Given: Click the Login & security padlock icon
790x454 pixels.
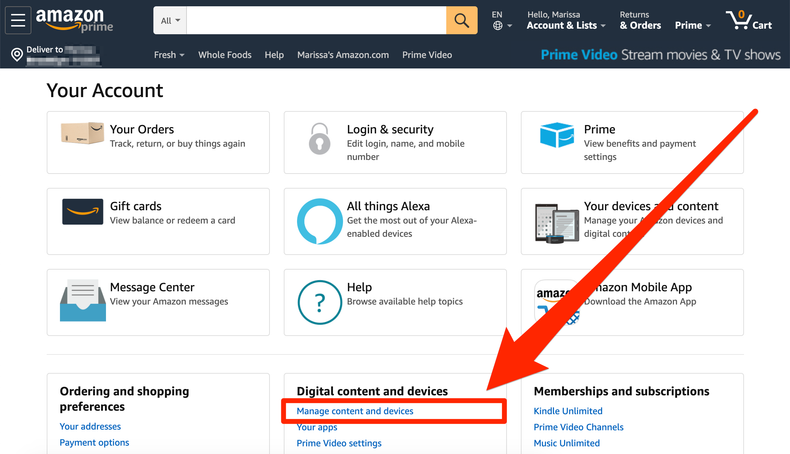Looking at the screenshot, I should coord(319,138).
